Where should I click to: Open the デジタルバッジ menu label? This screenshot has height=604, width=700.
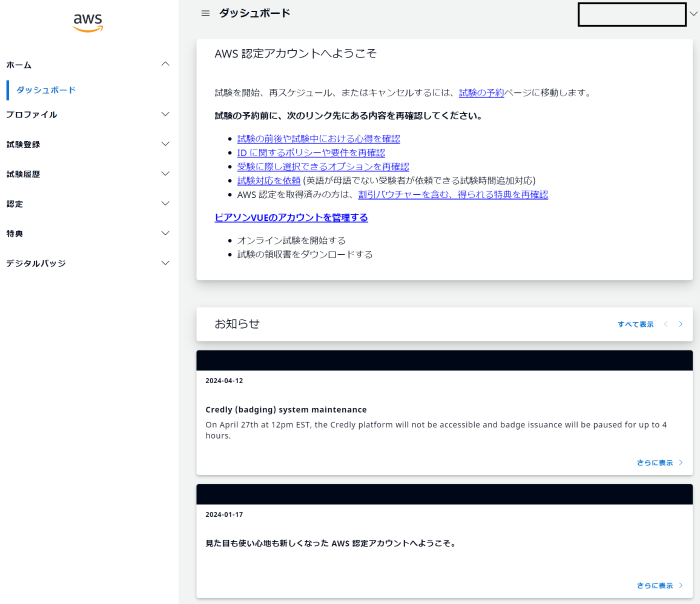click(x=36, y=263)
